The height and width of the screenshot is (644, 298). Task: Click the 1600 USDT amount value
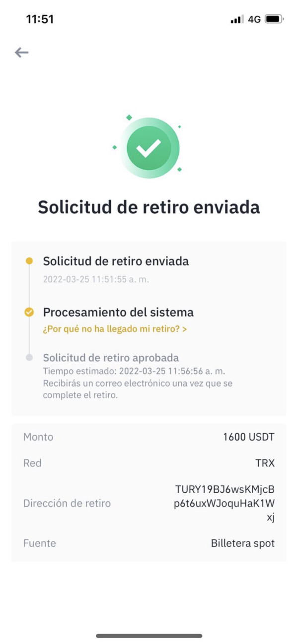pyautogui.click(x=248, y=437)
